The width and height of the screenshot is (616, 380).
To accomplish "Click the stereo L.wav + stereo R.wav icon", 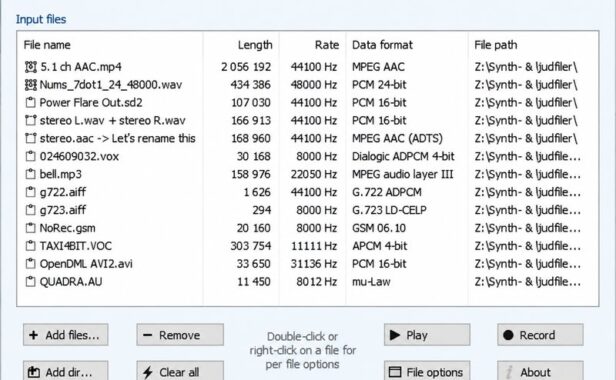I will point(31,121).
